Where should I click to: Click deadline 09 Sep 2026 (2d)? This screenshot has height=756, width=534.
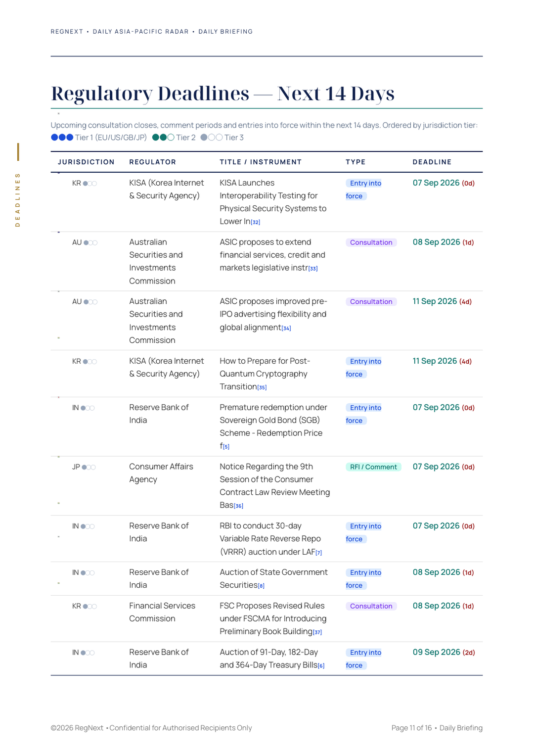tap(444, 653)
